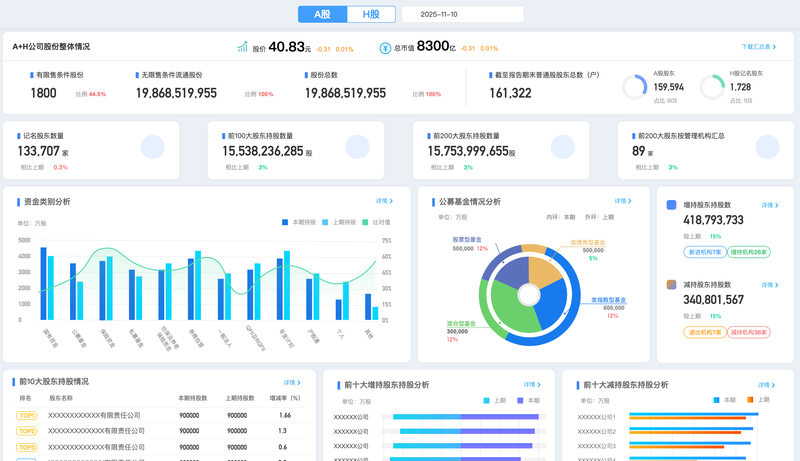The height and width of the screenshot is (461, 800).
Task: Click the TOP1 rank badge
Action: coord(27,416)
